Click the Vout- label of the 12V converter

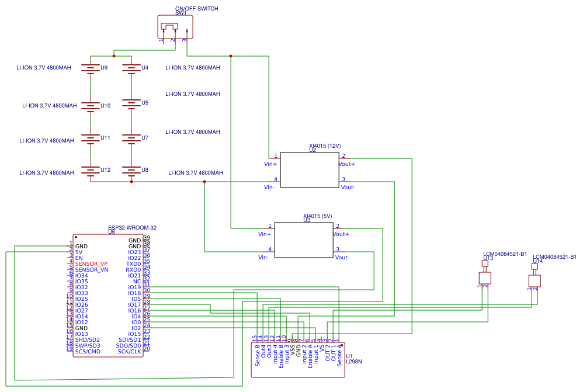coord(348,188)
